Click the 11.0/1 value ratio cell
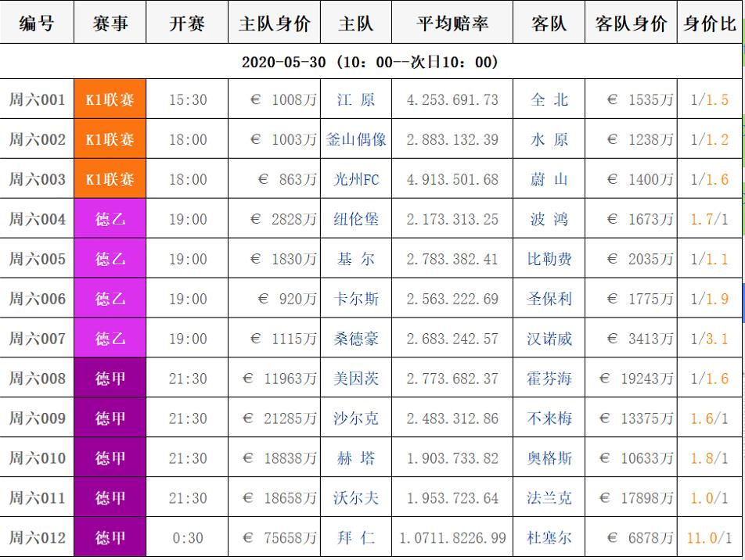 (709, 538)
